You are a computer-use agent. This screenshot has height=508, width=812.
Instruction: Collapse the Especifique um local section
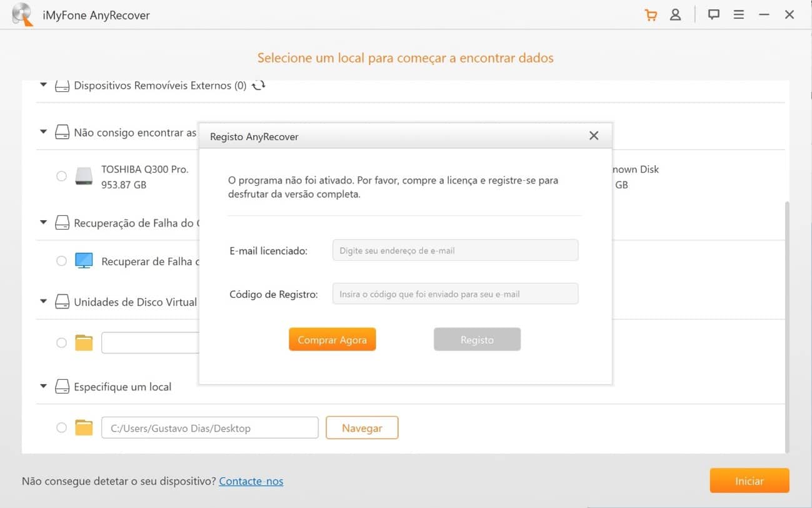coord(43,386)
